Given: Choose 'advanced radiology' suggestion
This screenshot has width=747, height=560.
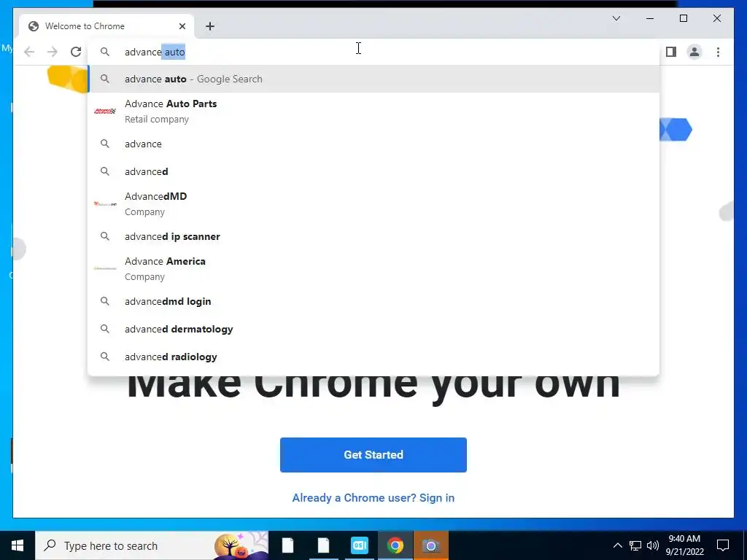Looking at the screenshot, I should (374, 357).
